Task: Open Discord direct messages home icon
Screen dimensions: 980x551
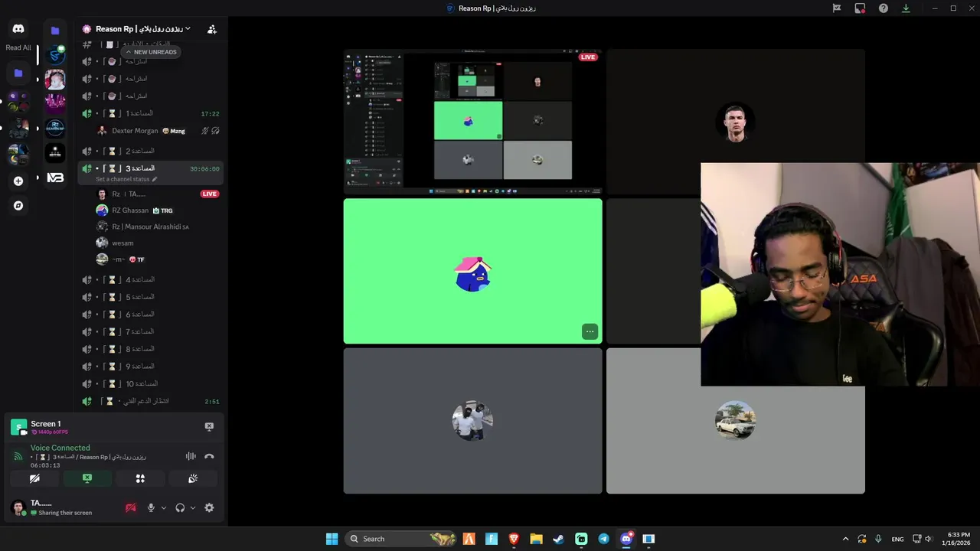Action: pos(18,29)
